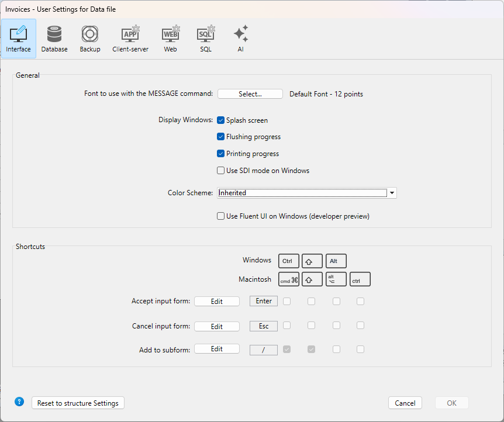Screen dimensions: 504x422
Task: Uncheck the Splash screen checkbox
Action: click(221, 120)
